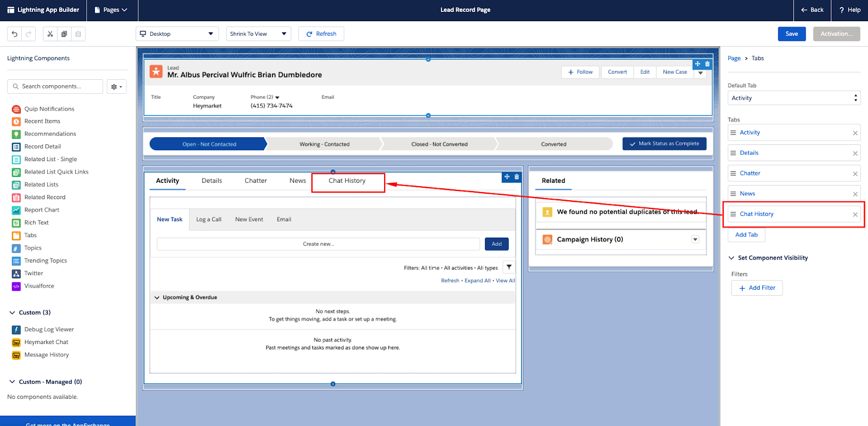The image size is (868, 426).
Task: Open the Phone (2) dropdown arrow
Action: click(277, 98)
